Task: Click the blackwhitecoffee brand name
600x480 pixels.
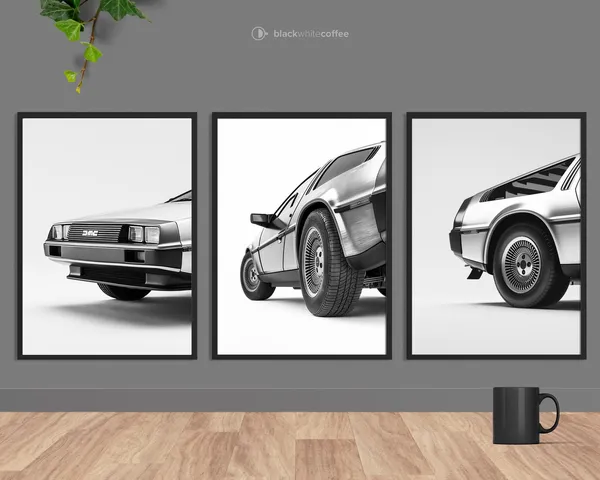Action: (311, 34)
